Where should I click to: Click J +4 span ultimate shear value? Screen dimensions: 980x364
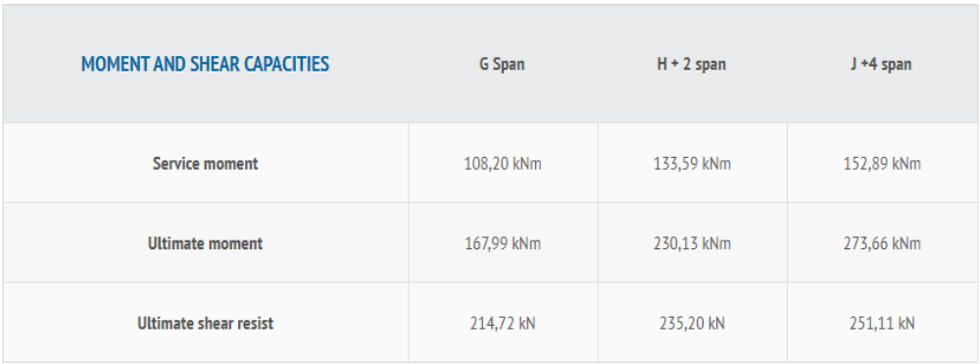click(x=881, y=324)
